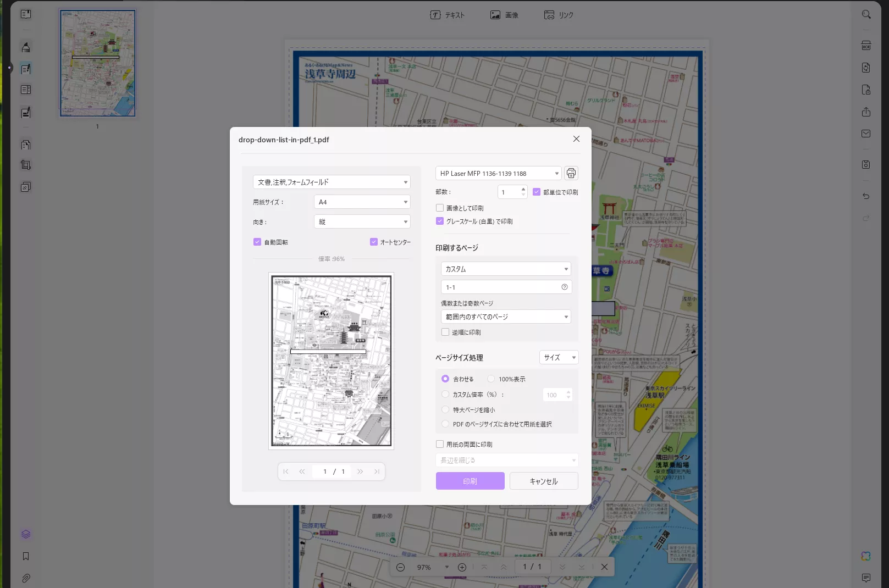This screenshot has height=588, width=889.
Task: Select the highlighter comment tool in left sidebar
Action: pos(26,47)
